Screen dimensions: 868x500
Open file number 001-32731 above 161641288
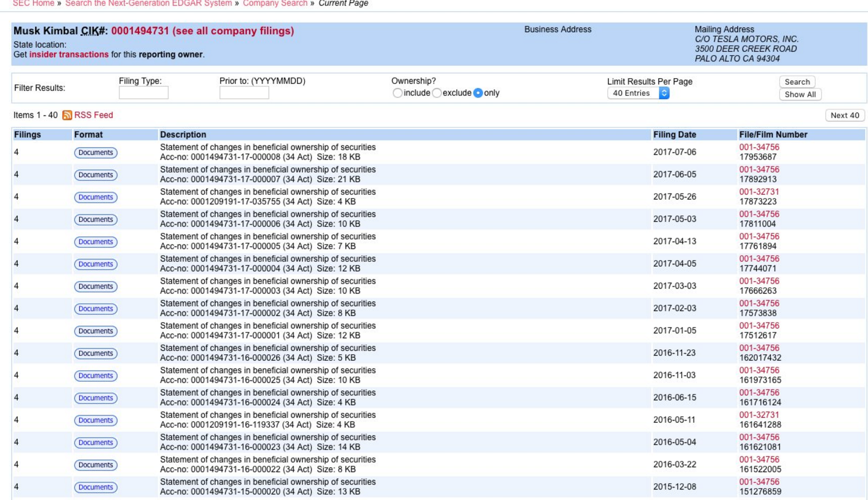click(x=759, y=415)
